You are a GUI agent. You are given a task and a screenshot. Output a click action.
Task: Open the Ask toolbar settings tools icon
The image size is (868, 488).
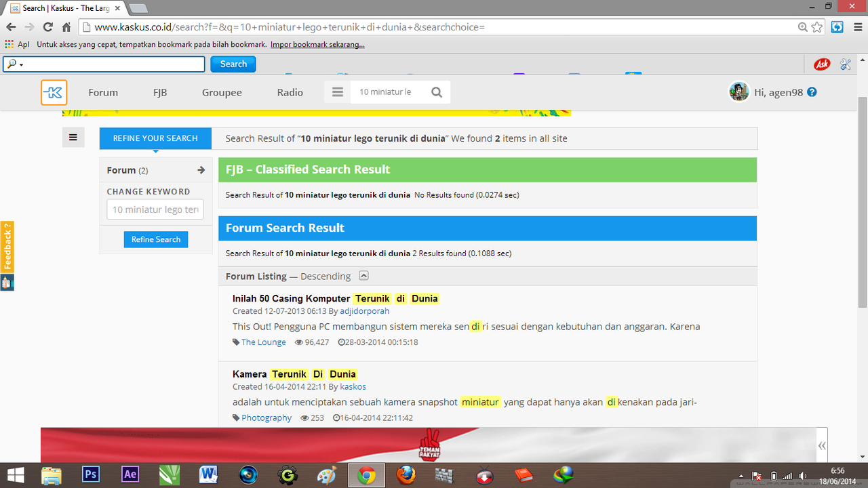coord(845,64)
